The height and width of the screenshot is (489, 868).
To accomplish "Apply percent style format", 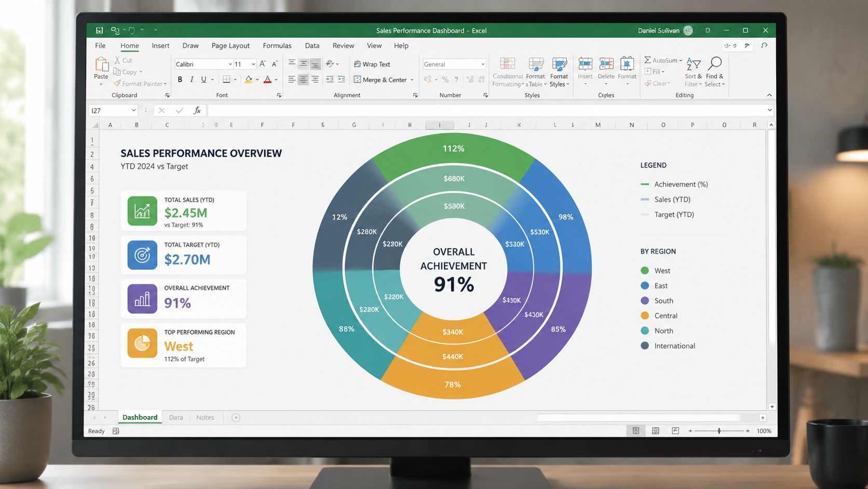I will click(445, 80).
